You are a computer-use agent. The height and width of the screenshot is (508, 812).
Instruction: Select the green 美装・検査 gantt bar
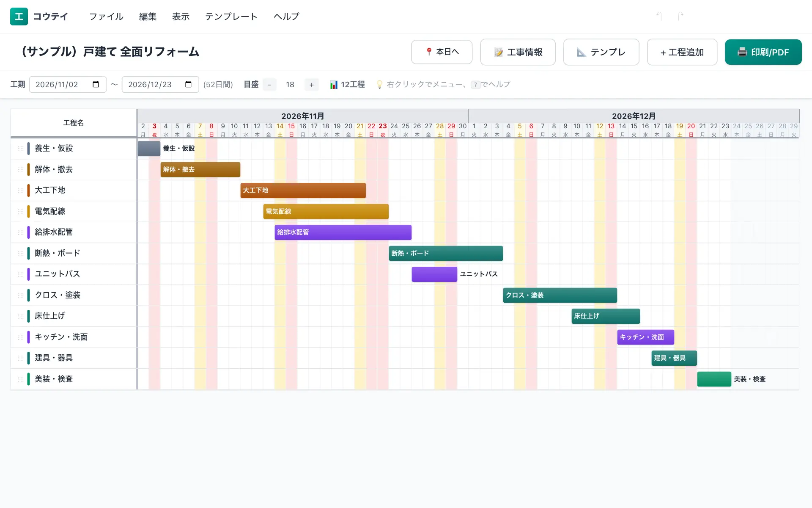714,379
